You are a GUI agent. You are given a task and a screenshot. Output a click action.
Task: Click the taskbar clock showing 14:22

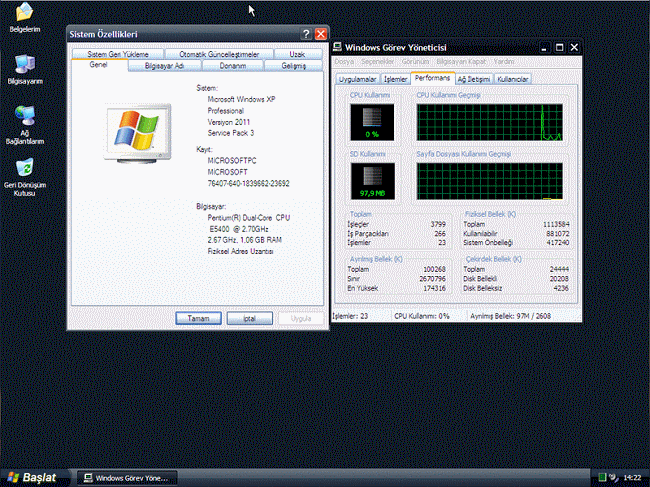632,478
